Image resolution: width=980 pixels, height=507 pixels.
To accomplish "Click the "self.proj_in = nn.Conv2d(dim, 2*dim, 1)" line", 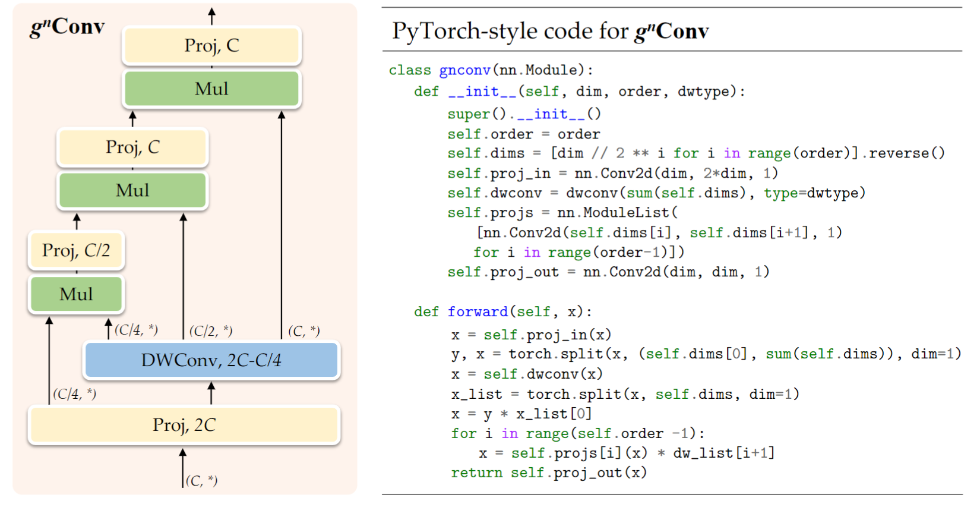I will 612,173.
